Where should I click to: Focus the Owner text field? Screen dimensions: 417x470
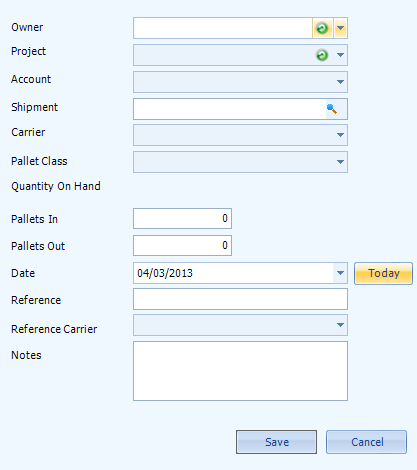coord(223,28)
